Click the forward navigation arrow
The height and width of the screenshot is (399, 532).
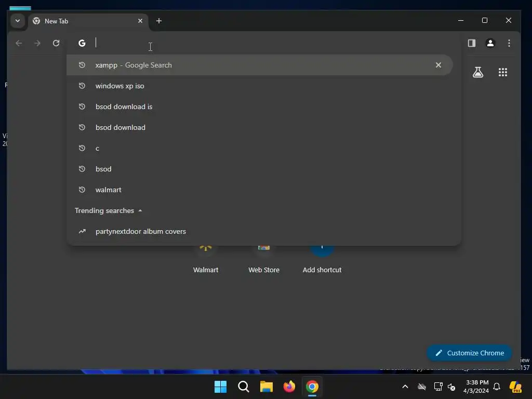[37, 43]
